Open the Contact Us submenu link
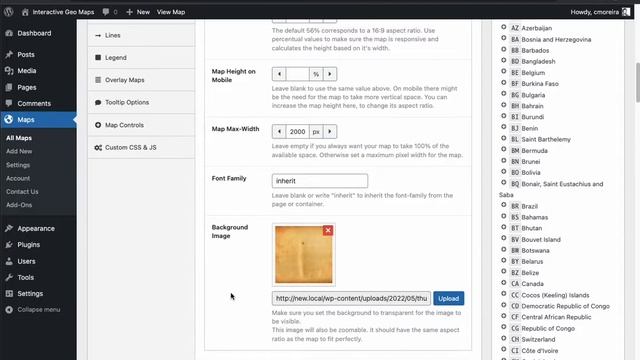This screenshot has height=360, width=640. (22, 191)
